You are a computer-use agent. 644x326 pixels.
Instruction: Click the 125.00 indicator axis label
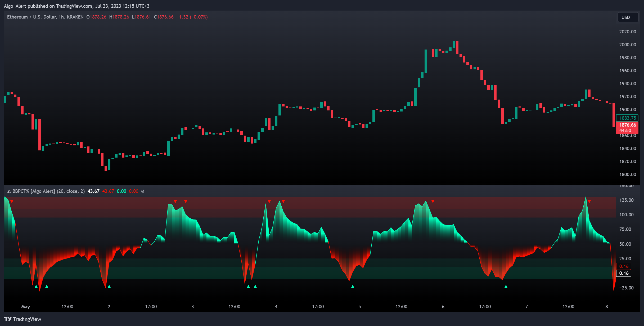point(627,200)
